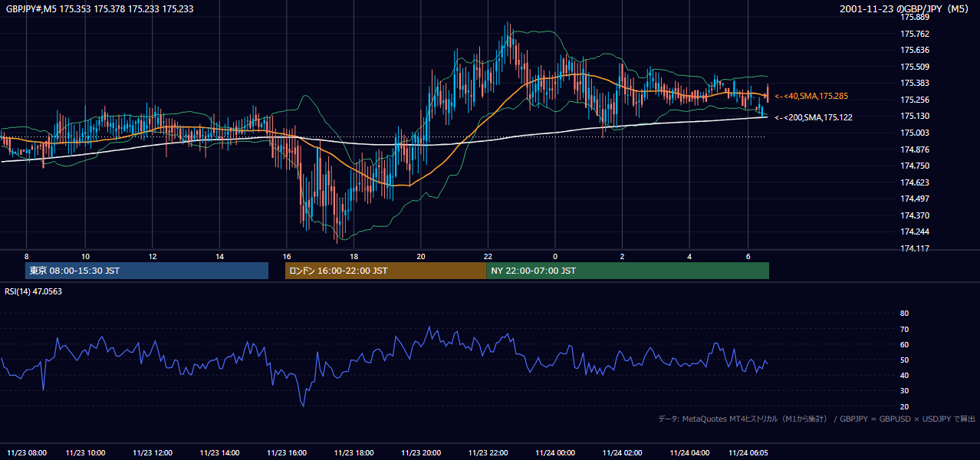Click hour marker 14 under price chart

[219, 256]
